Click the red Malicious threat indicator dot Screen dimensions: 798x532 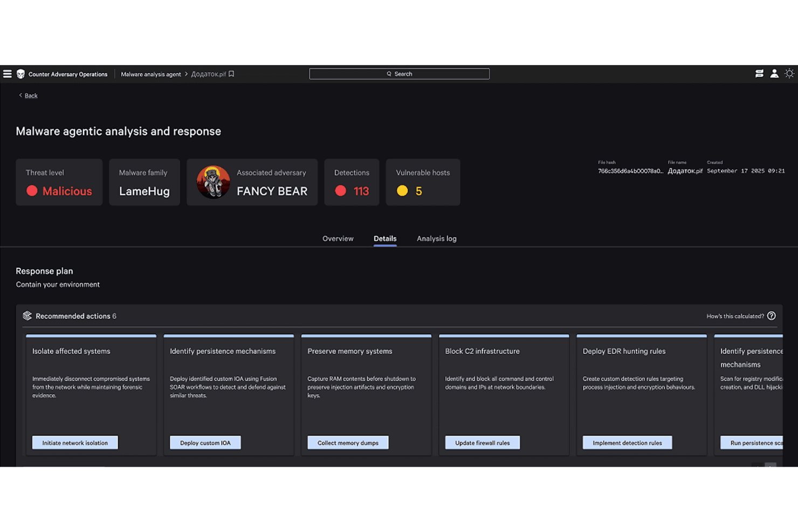point(32,191)
